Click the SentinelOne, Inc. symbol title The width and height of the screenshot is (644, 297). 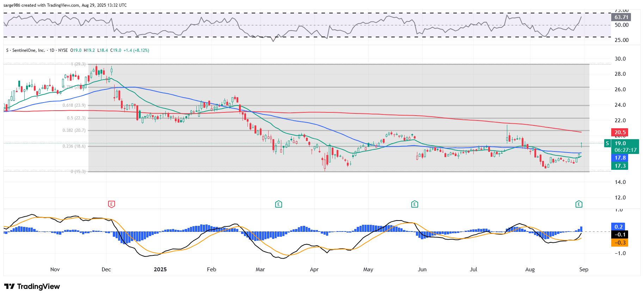tap(28, 50)
